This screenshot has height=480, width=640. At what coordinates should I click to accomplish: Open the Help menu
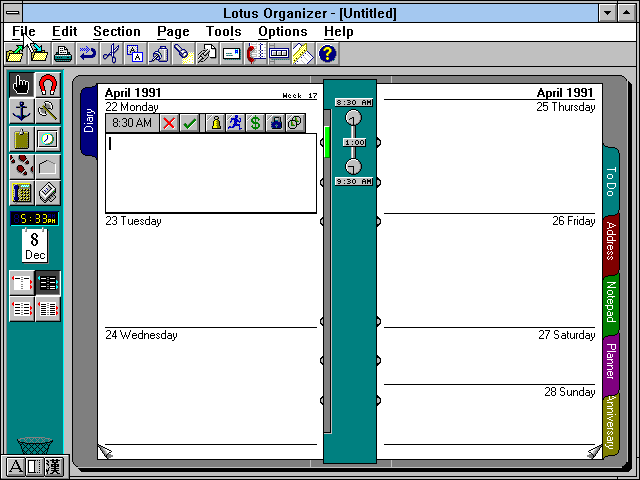(x=339, y=31)
